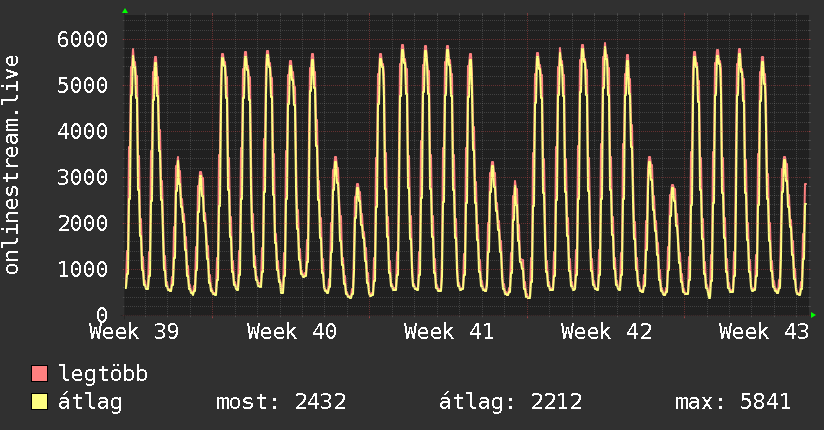Screen dimensions: 824x430
Task: Click the 5000 y-axis value
Action: [x=83, y=85]
